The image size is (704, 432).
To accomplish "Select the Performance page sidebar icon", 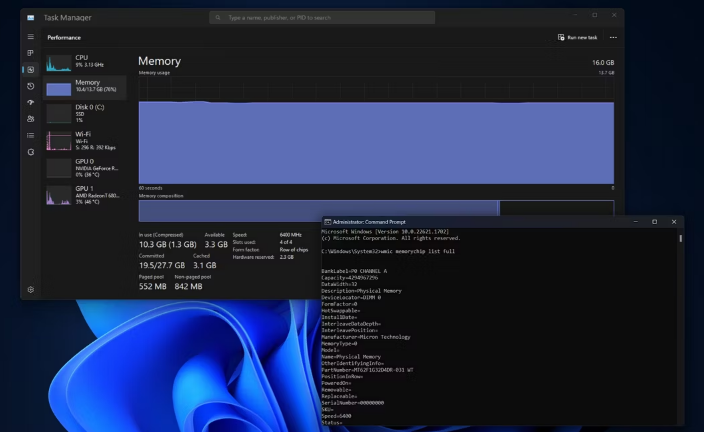I will (x=31, y=70).
